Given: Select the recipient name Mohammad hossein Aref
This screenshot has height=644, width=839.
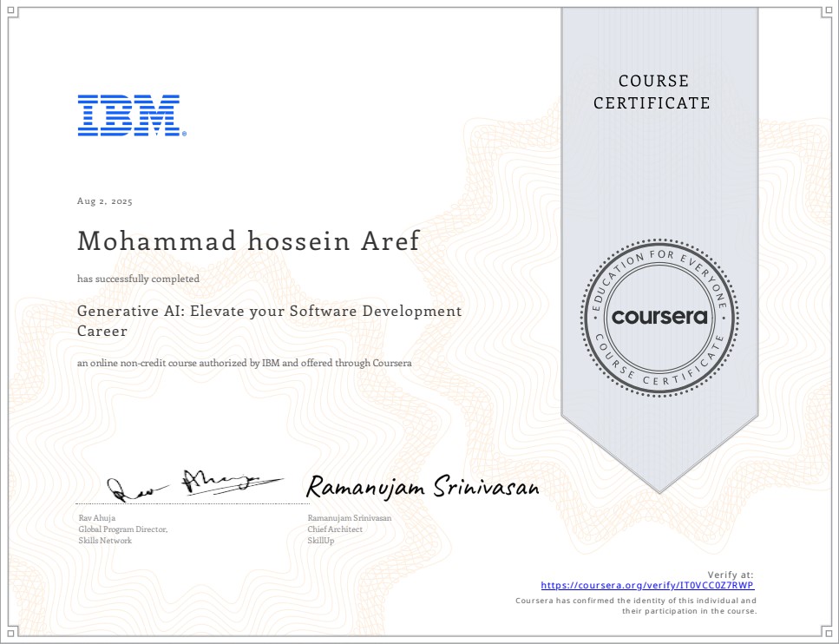Looking at the screenshot, I should (x=248, y=241).
